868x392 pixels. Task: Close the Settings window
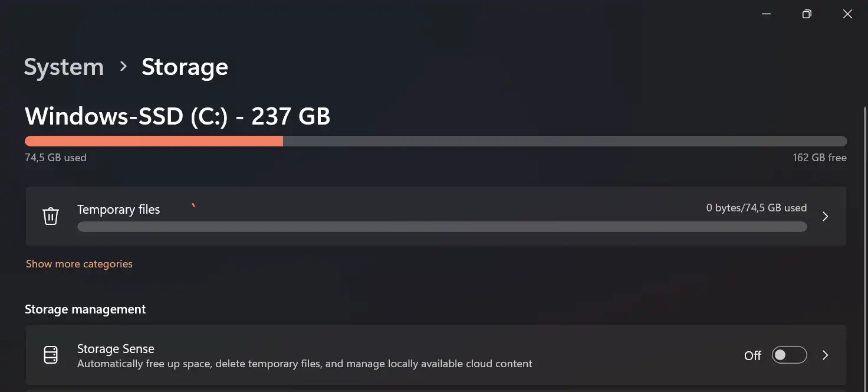[x=847, y=14]
